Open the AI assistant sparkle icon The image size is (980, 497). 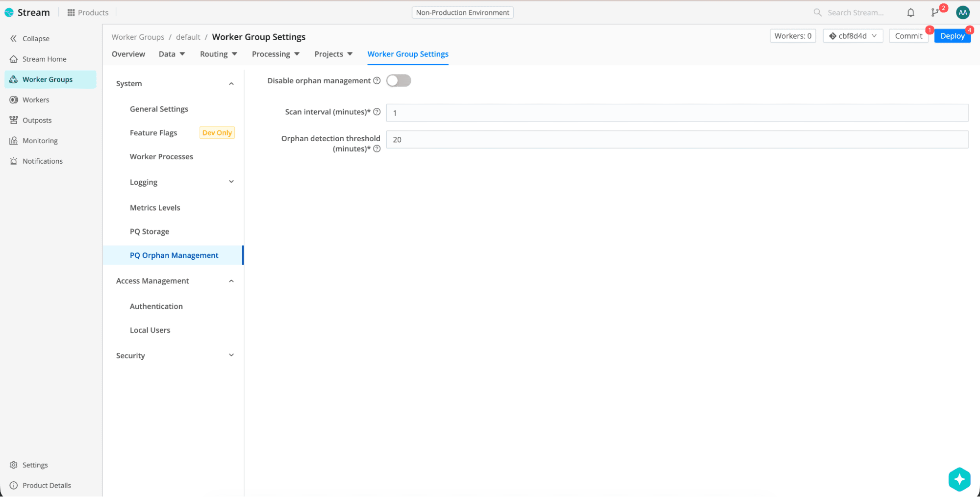[x=959, y=479]
